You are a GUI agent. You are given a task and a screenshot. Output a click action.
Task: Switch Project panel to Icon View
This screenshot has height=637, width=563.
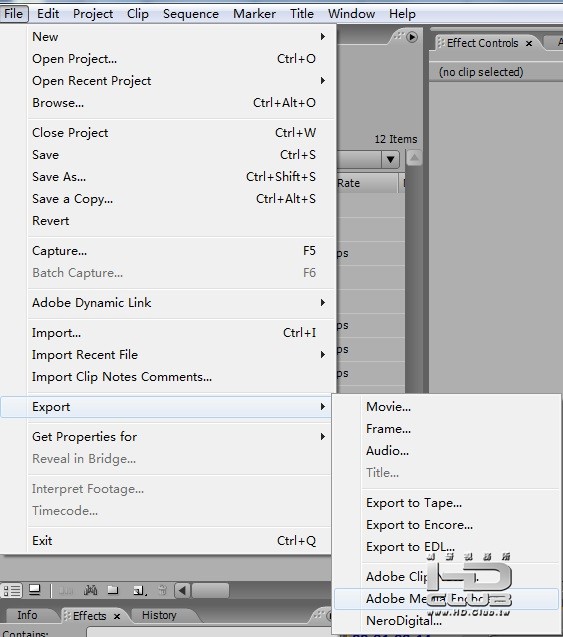35,590
